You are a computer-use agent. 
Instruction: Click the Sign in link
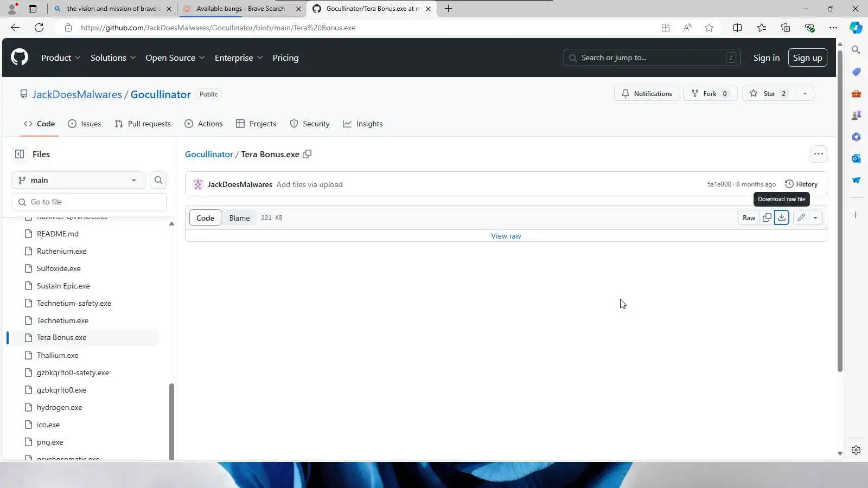click(x=766, y=57)
